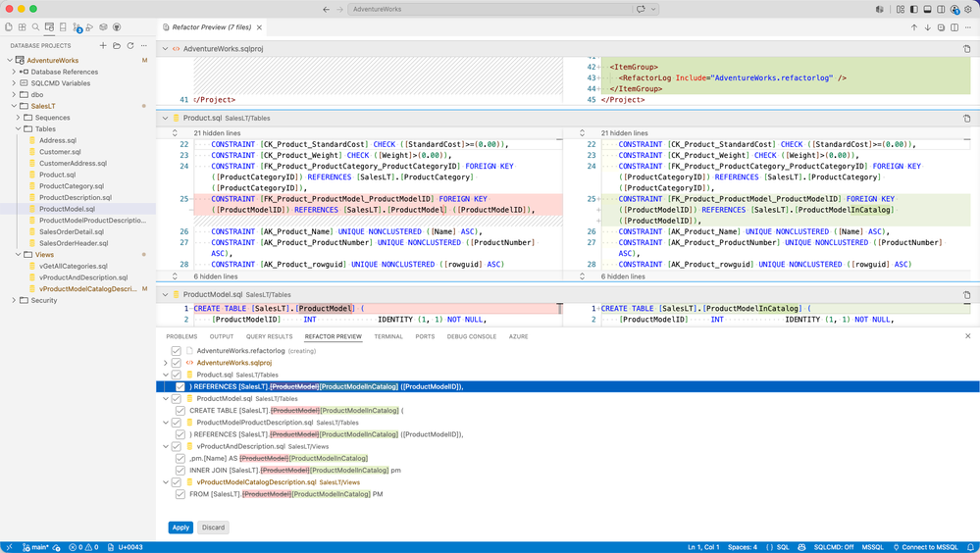Toggle the ProductModelProductDescription.sql checkbox
This screenshot has height=553, width=980.
click(x=177, y=423)
